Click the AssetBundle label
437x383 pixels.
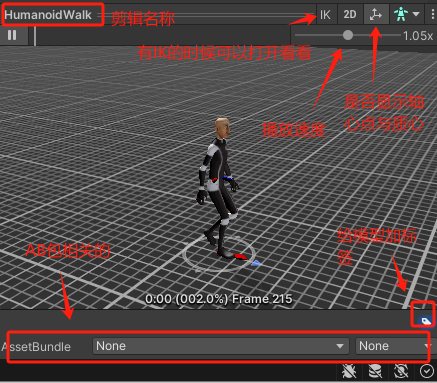pyautogui.click(x=36, y=347)
